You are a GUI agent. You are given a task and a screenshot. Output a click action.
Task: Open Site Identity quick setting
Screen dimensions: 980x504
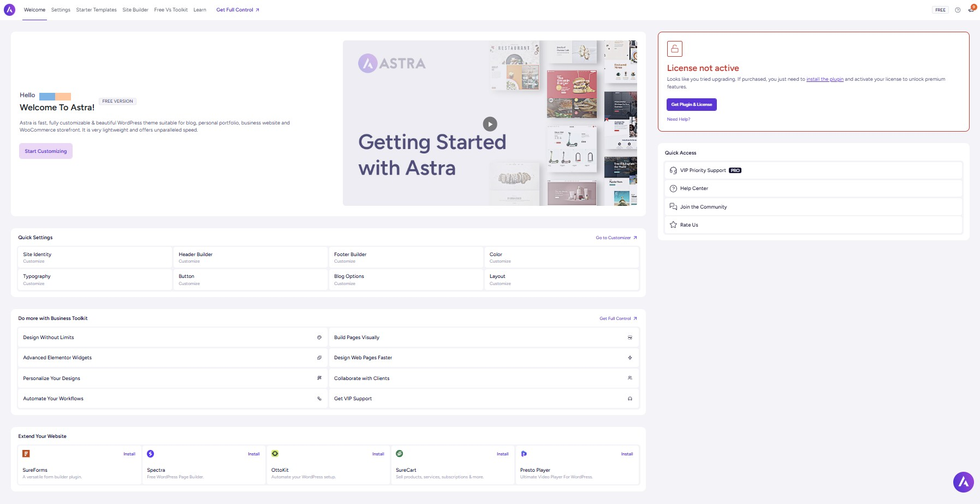(95, 257)
